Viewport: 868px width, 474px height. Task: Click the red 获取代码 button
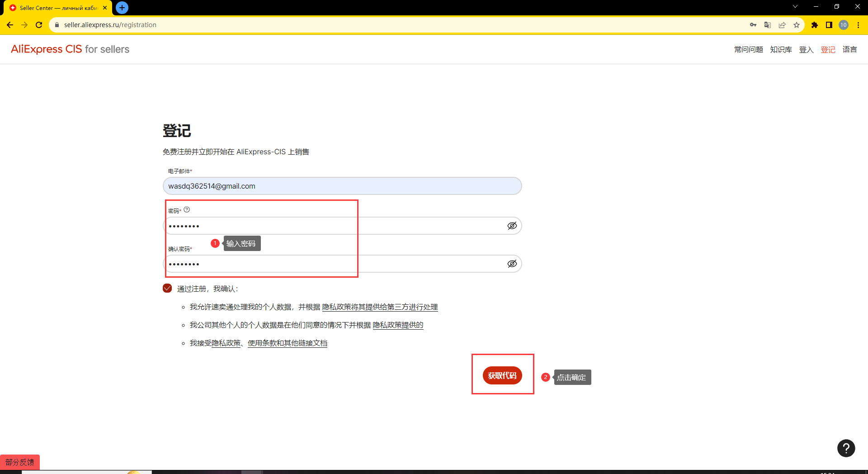502,375
